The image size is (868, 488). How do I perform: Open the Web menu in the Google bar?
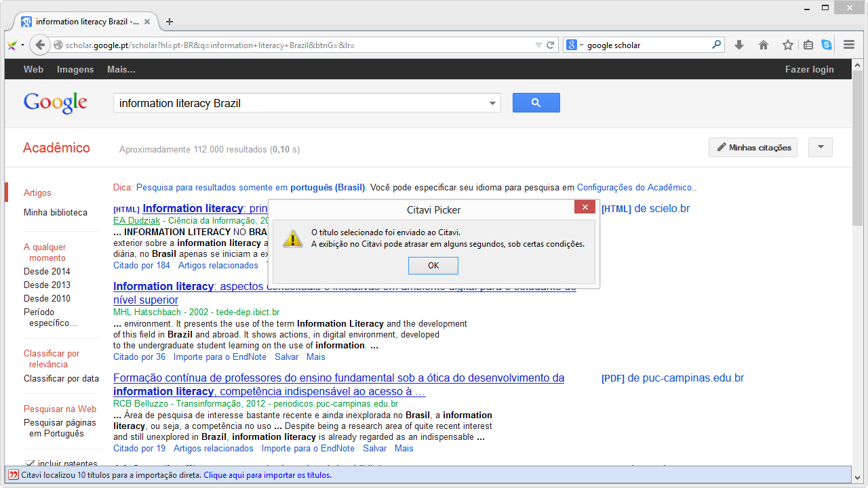(x=33, y=69)
